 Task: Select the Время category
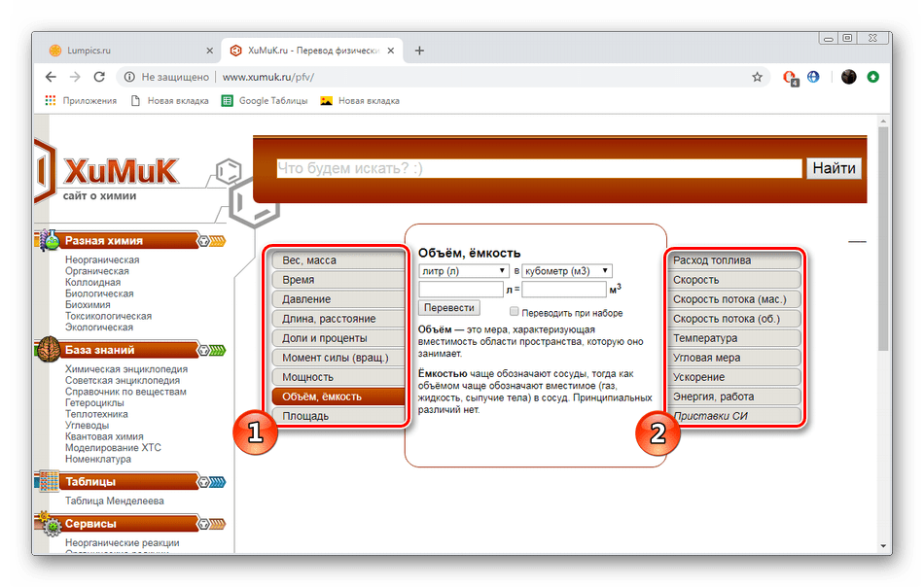pos(338,280)
